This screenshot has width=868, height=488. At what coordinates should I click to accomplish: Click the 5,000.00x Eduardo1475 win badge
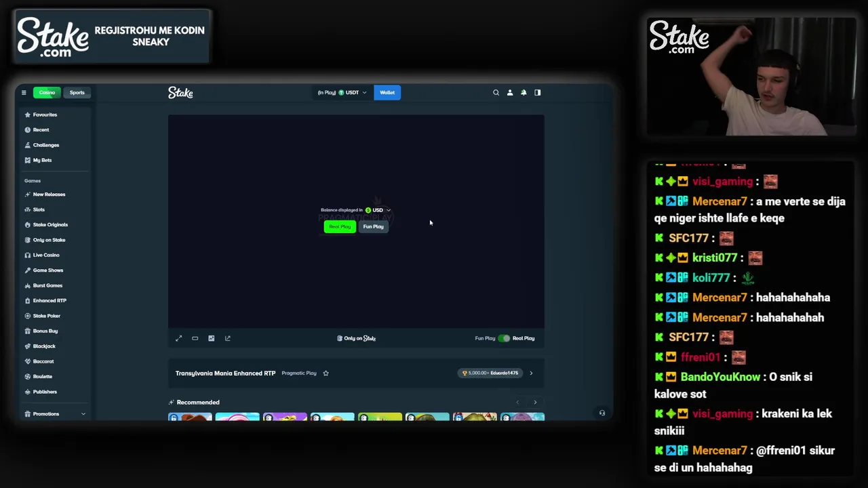tap(491, 373)
